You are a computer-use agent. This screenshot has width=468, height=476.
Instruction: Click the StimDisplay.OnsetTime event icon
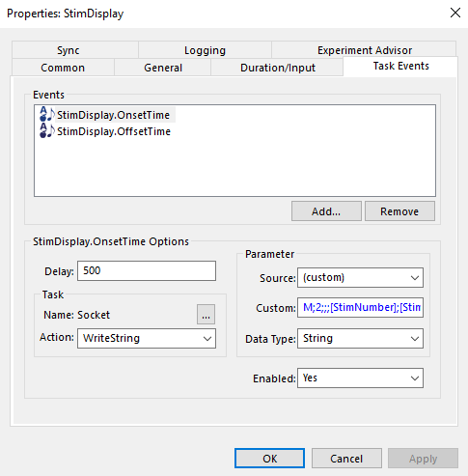(x=47, y=114)
